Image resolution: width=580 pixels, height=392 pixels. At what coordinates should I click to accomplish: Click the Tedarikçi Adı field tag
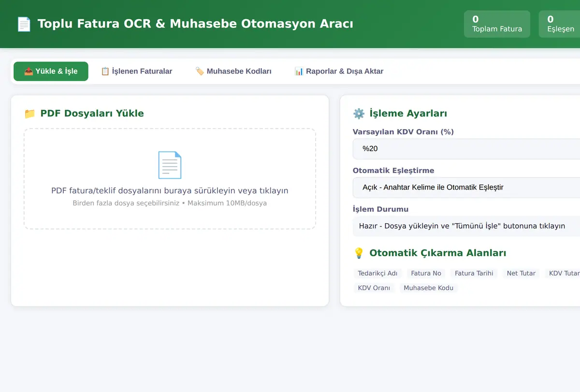[377, 274]
